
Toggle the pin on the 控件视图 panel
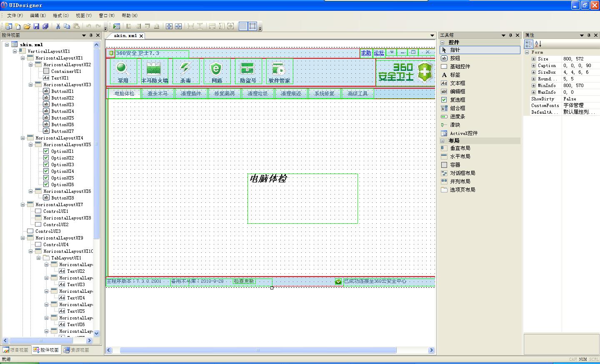pos(91,35)
